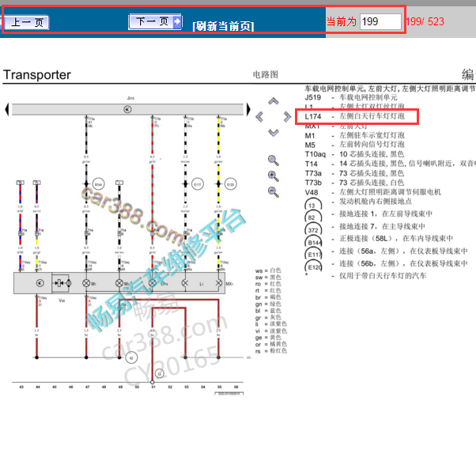Viewport: 476px width, 476px height.
Task: Click color code line ge = 黄色
Action: [x=268, y=338]
